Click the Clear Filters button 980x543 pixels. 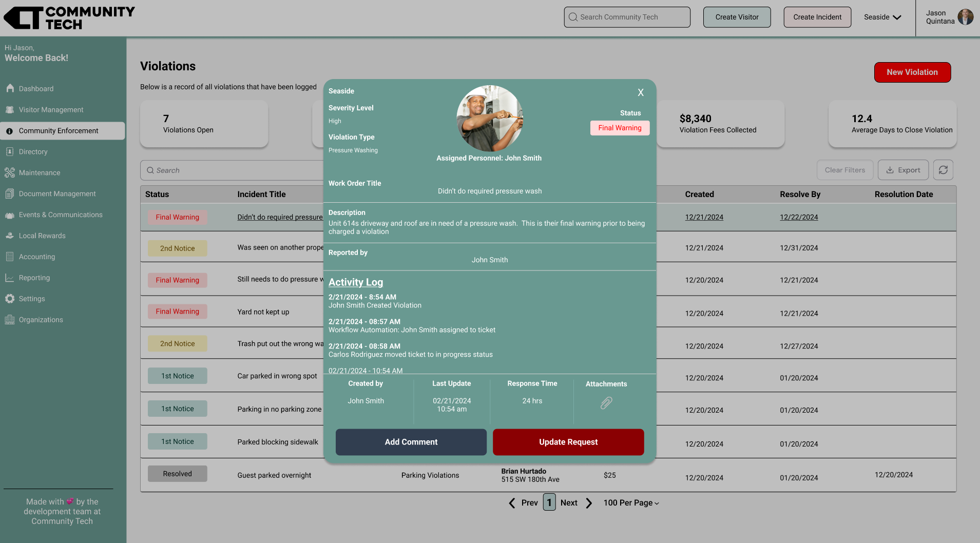tap(845, 170)
